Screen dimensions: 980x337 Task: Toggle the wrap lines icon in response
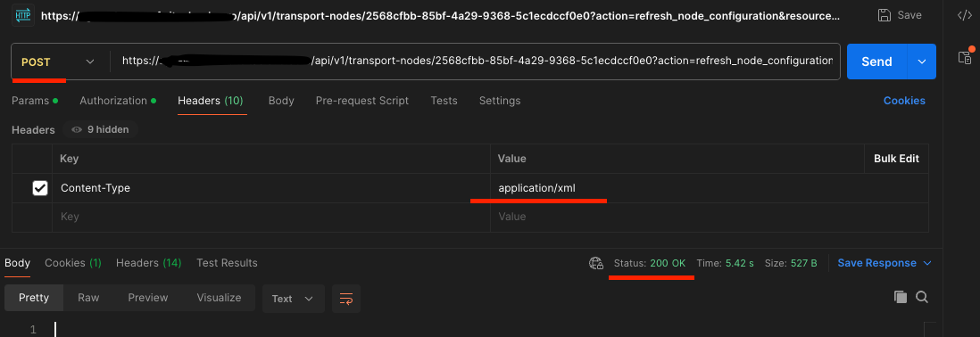point(345,299)
